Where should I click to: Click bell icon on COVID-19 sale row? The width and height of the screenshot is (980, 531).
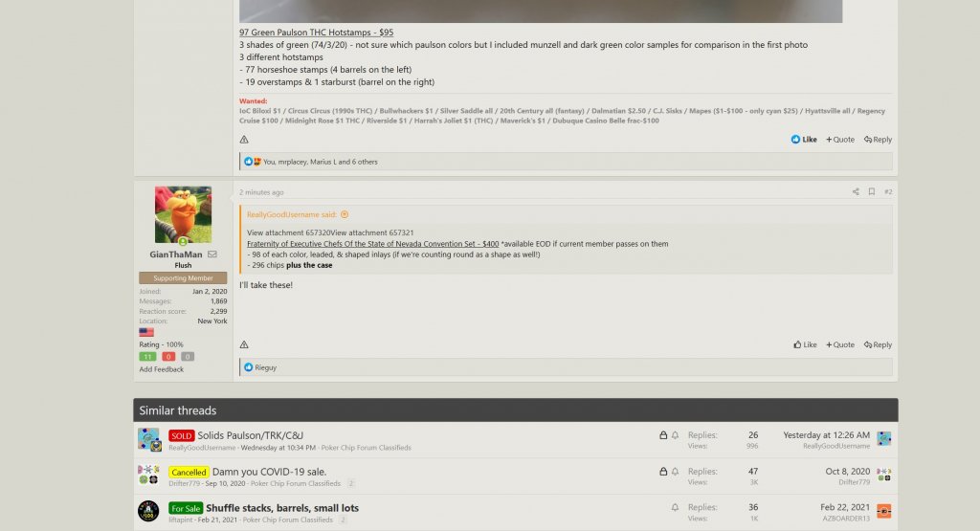[675, 471]
